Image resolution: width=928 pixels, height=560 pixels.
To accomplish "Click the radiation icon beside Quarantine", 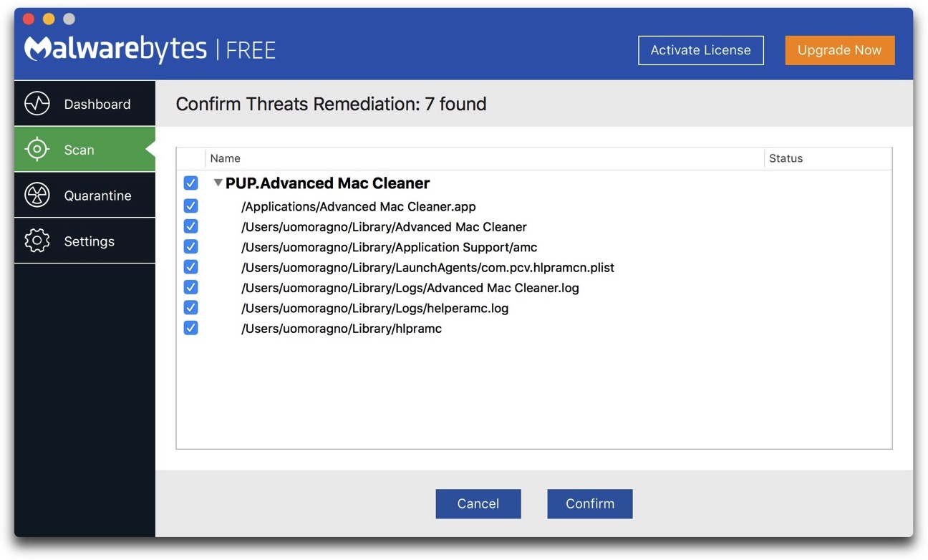I will (37, 195).
